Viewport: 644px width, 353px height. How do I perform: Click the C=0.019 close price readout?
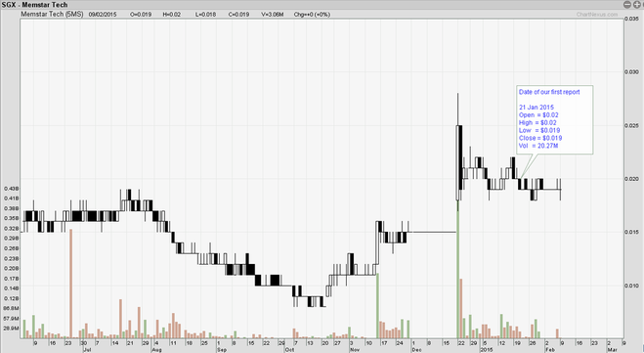(238, 15)
